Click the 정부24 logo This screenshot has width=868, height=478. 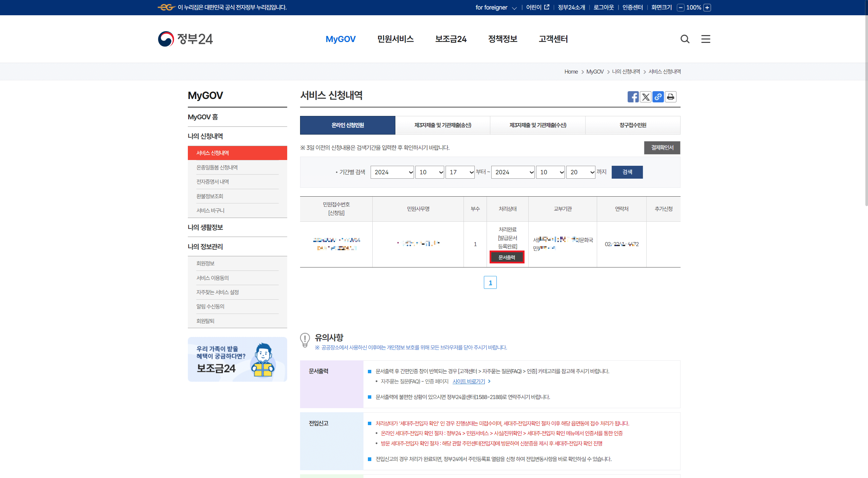[185, 39]
